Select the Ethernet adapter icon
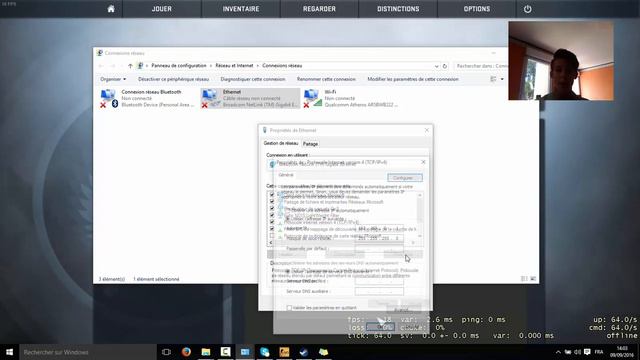The width and height of the screenshot is (640, 360). click(x=210, y=98)
